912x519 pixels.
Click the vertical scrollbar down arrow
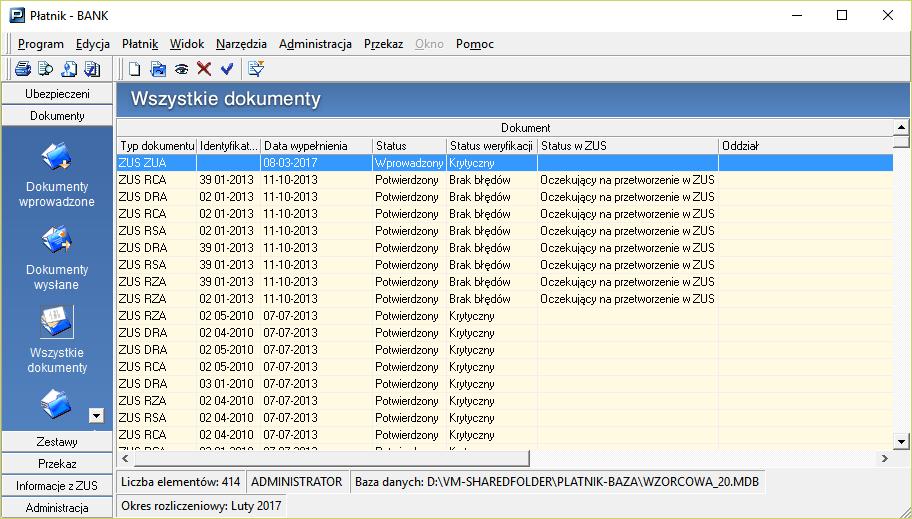[x=901, y=442]
